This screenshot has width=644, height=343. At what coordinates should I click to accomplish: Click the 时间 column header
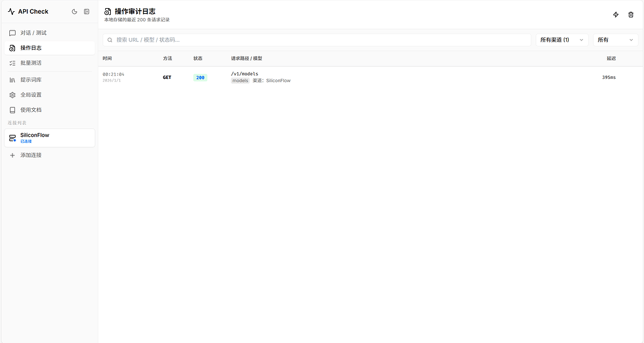107,58
